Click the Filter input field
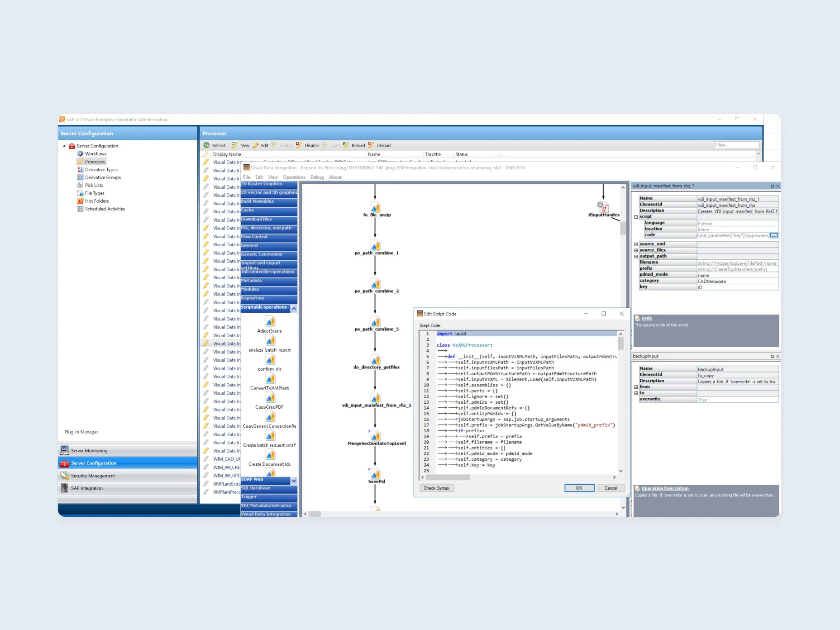The height and width of the screenshot is (630, 840). (x=736, y=145)
